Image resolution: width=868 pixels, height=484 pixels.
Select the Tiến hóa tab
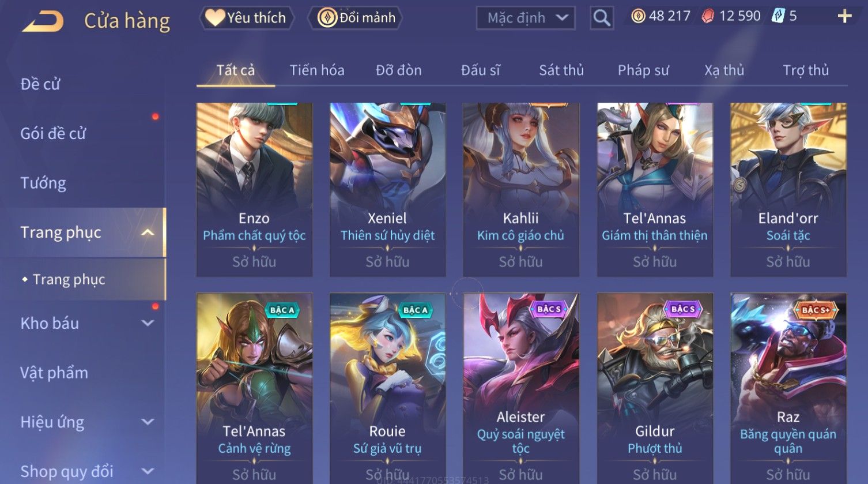pyautogui.click(x=317, y=70)
